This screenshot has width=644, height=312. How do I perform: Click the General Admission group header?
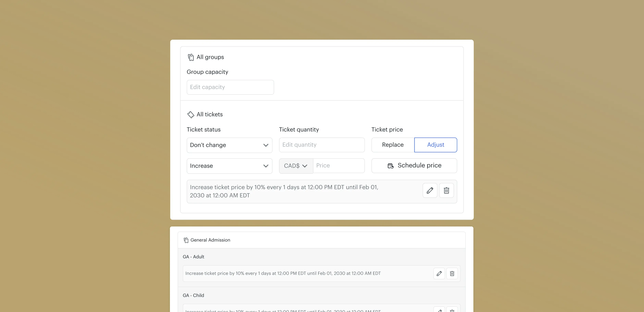210,240
